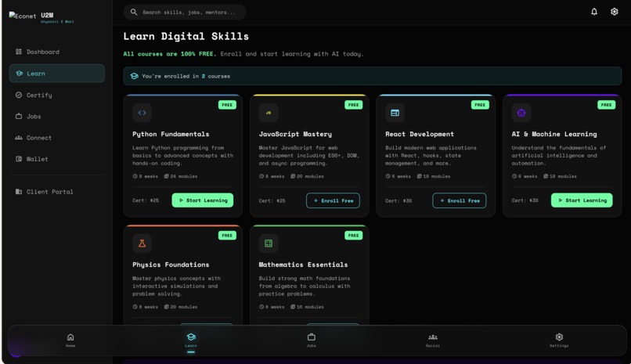This screenshot has width=631, height=364.
Task: Click the React Development course title
Action: [x=420, y=134]
